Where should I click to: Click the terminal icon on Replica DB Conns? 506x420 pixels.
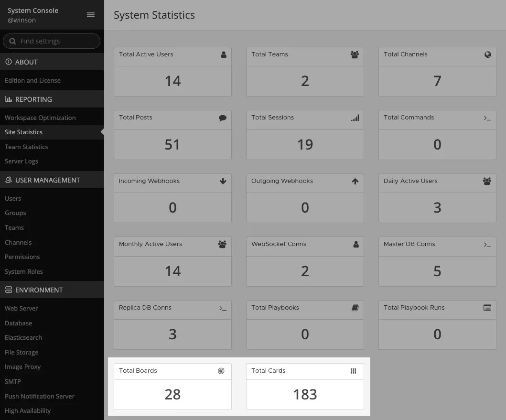pyautogui.click(x=223, y=308)
